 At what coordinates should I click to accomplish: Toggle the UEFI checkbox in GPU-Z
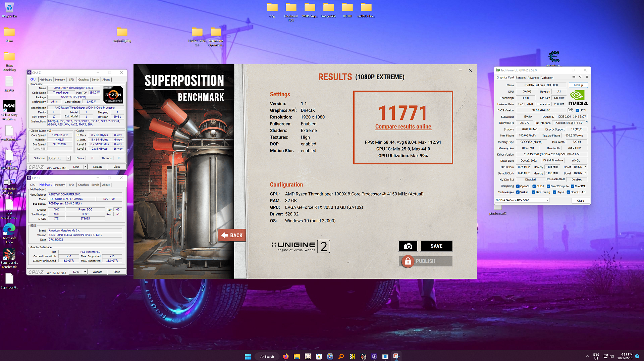click(577, 110)
